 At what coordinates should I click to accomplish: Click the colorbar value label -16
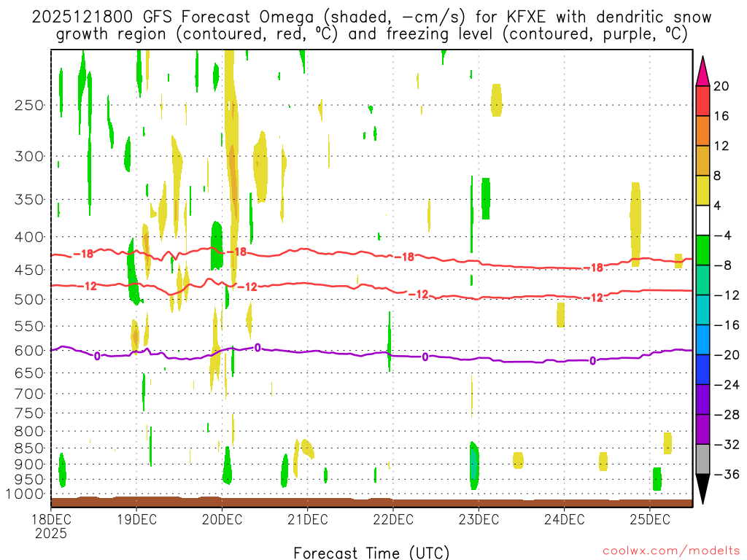pos(727,324)
